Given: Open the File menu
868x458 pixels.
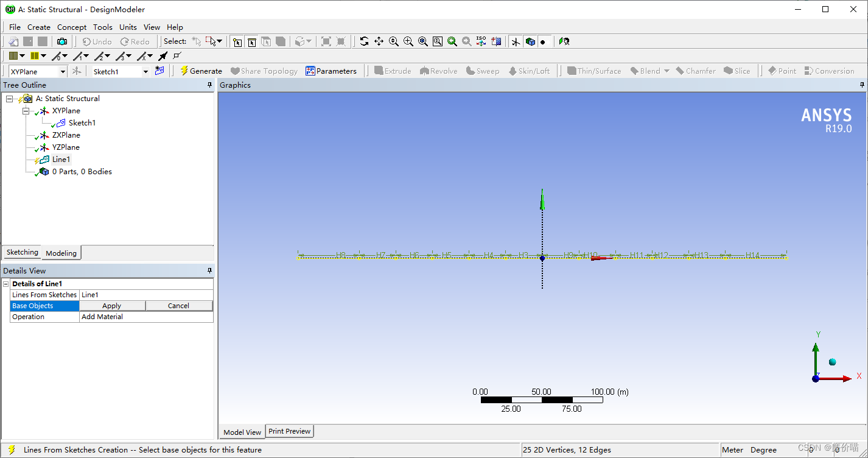Looking at the screenshot, I should pyautogui.click(x=15, y=27).
